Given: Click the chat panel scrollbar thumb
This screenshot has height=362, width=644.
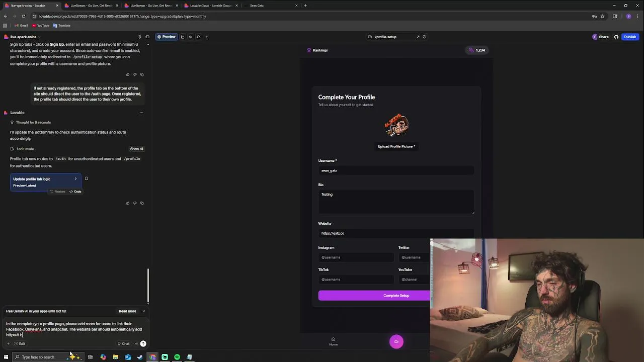Looking at the screenshot, I should pos(148,286).
